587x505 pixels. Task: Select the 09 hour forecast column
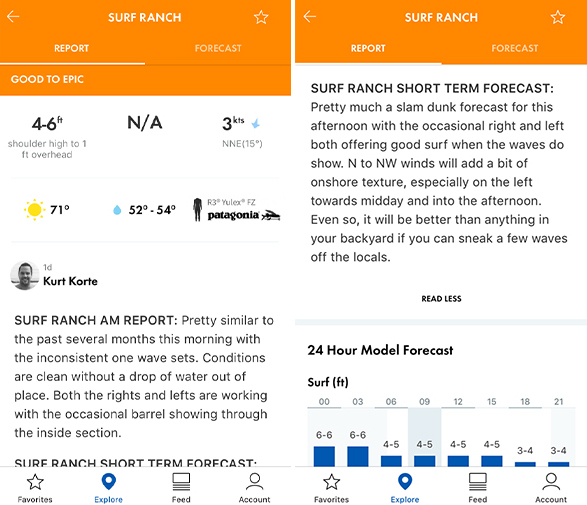(425, 433)
